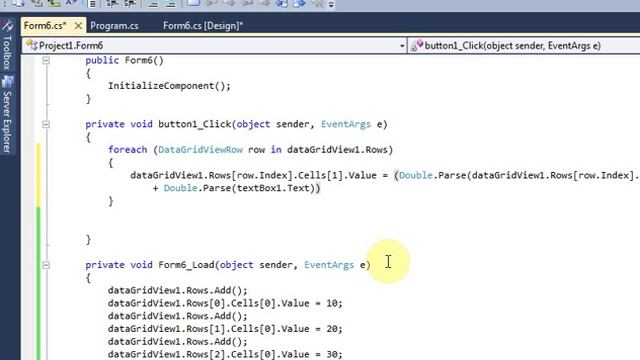640x360 pixels.
Task: Collapse the Form6_Load method block
Action: point(46,265)
